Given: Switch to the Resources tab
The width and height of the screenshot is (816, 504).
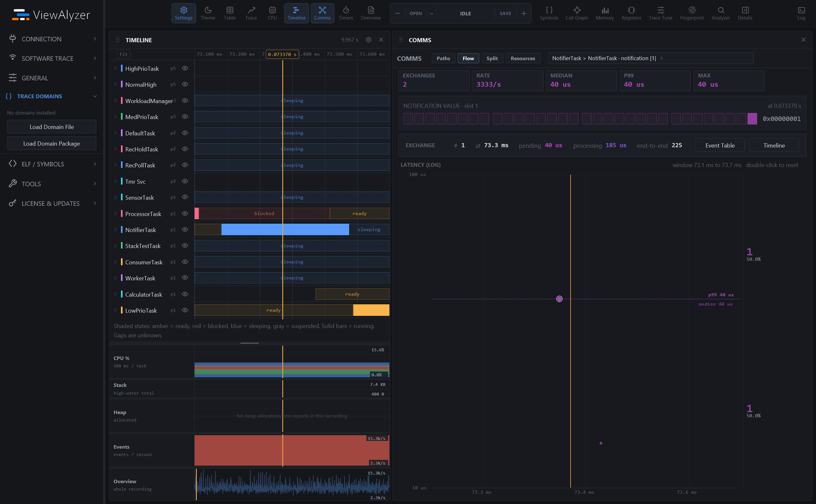Looking at the screenshot, I should point(523,58).
